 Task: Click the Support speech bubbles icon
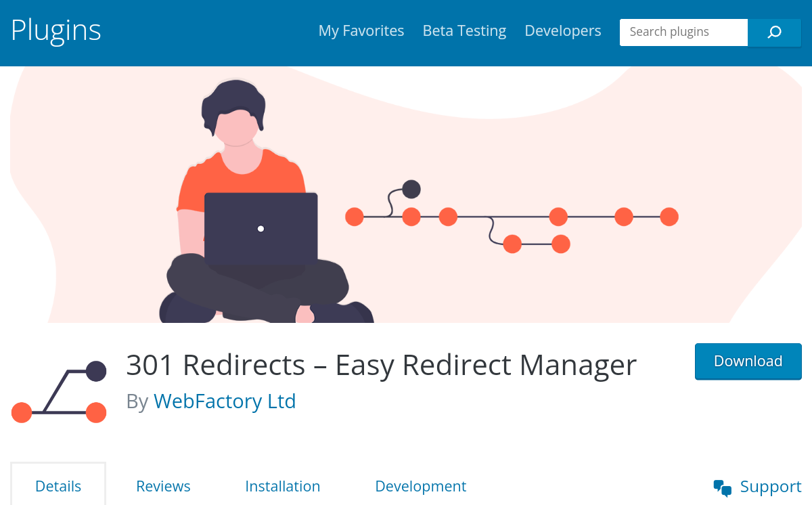tap(723, 487)
